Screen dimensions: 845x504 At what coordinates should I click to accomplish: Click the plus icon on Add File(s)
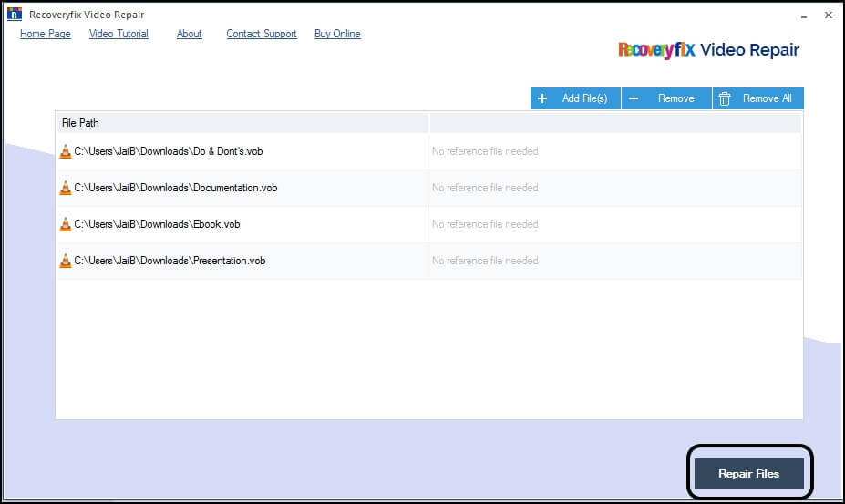542,98
